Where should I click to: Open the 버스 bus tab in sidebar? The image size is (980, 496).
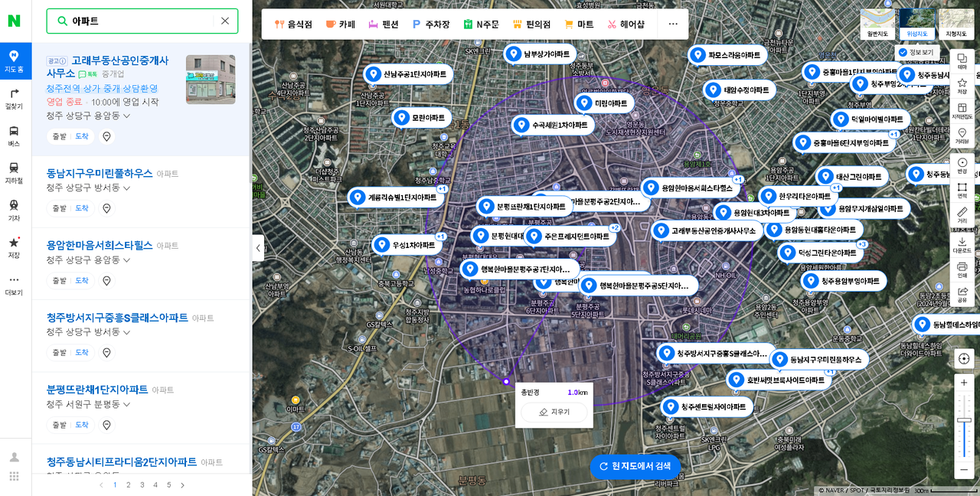tap(14, 135)
